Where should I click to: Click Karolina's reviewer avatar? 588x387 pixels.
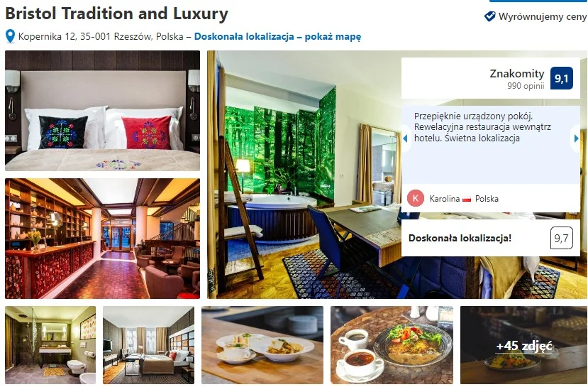tap(416, 198)
